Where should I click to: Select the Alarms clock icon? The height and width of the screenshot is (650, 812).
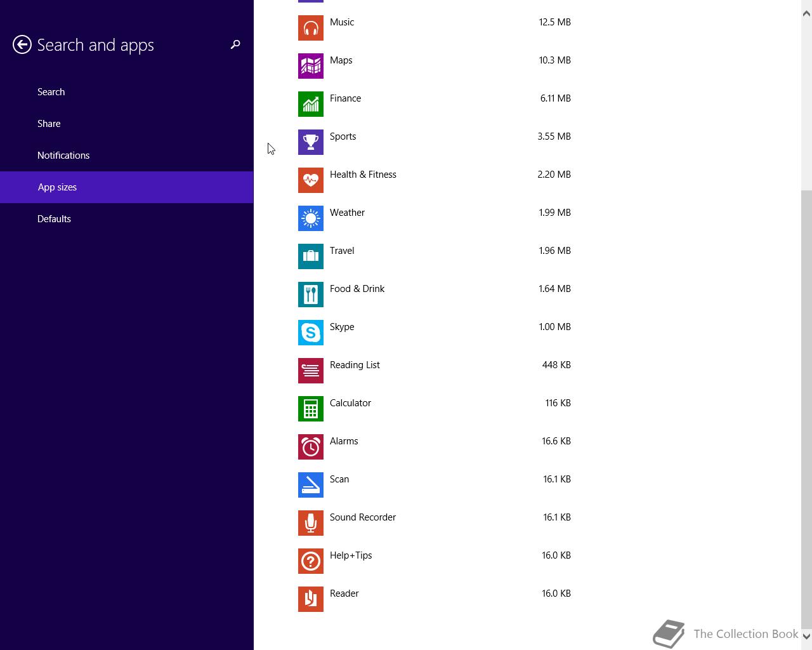pos(311,447)
